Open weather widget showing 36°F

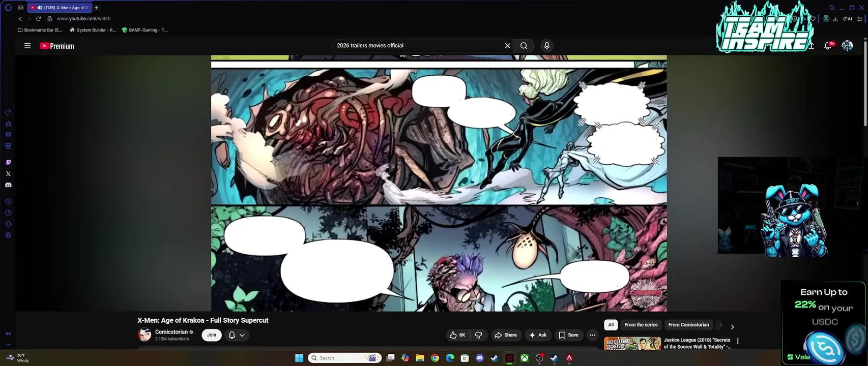pos(17,358)
